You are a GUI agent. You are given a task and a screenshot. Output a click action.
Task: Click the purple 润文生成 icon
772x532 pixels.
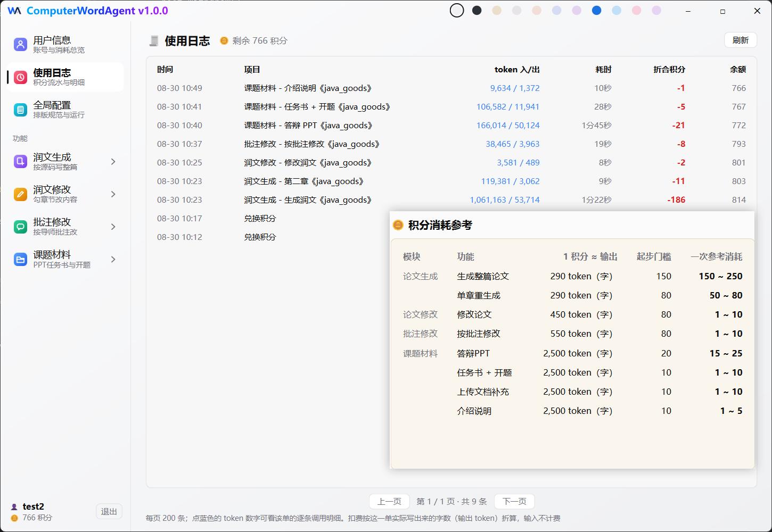coord(20,162)
